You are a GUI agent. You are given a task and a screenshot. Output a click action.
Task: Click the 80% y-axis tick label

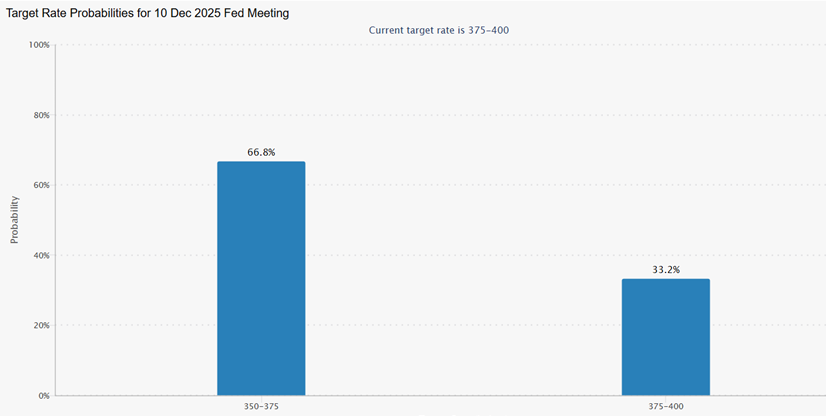(x=41, y=115)
